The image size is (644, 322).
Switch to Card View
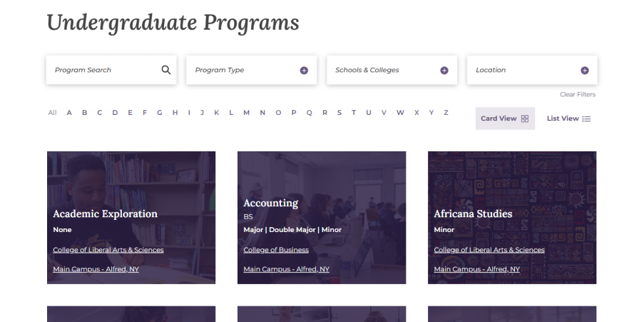pos(505,119)
